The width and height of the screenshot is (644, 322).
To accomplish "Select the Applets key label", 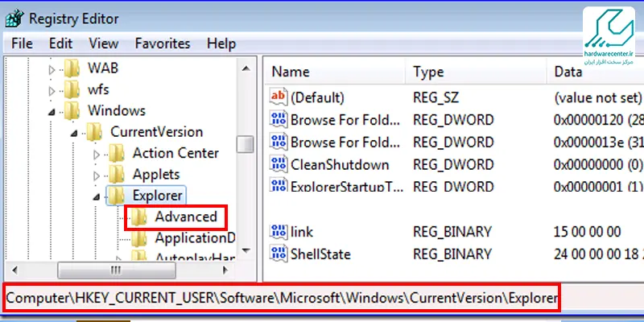I will point(156,175).
